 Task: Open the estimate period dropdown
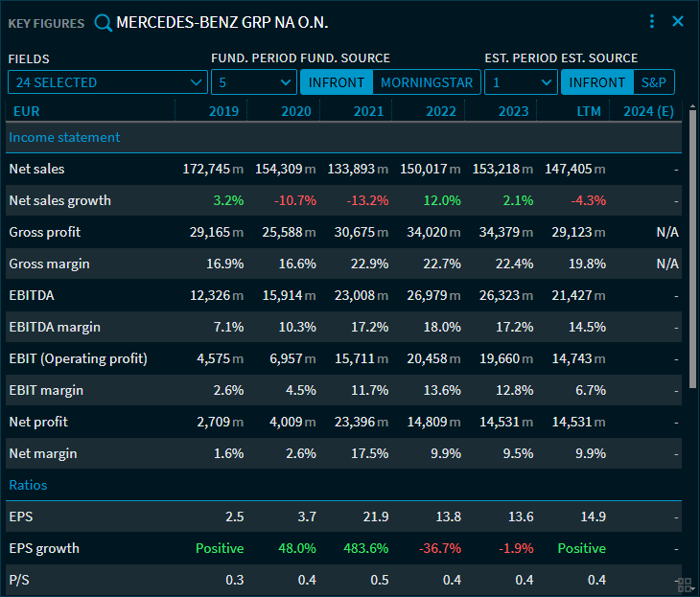(521, 82)
